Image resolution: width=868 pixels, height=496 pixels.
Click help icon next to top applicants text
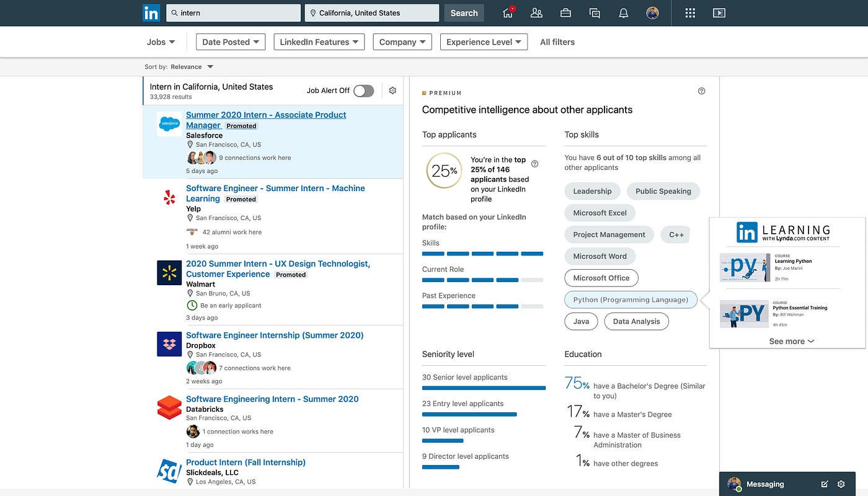pos(535,164)
